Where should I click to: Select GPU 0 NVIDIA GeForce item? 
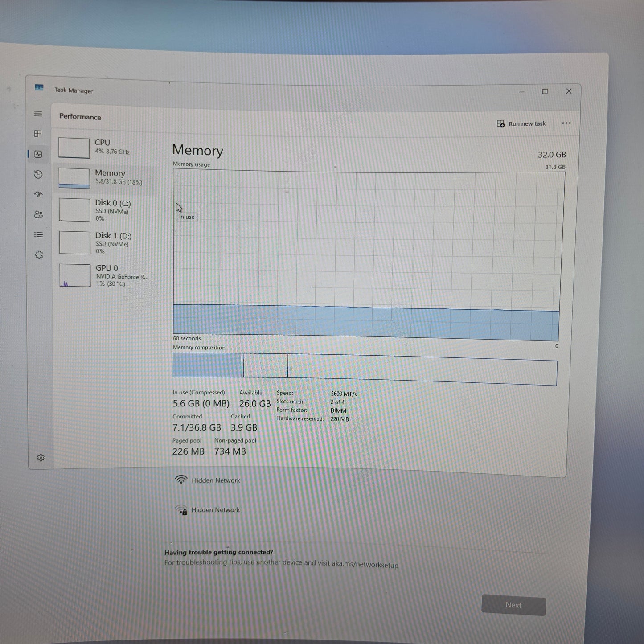tap(107, 275)
